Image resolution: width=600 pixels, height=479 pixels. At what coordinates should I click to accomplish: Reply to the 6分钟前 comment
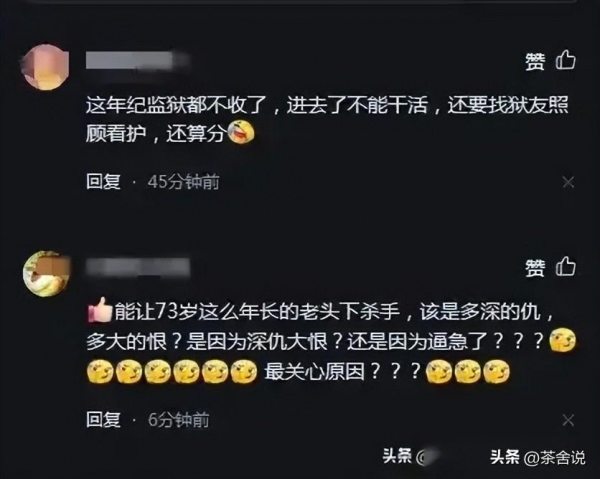click(x=103, y=419)
